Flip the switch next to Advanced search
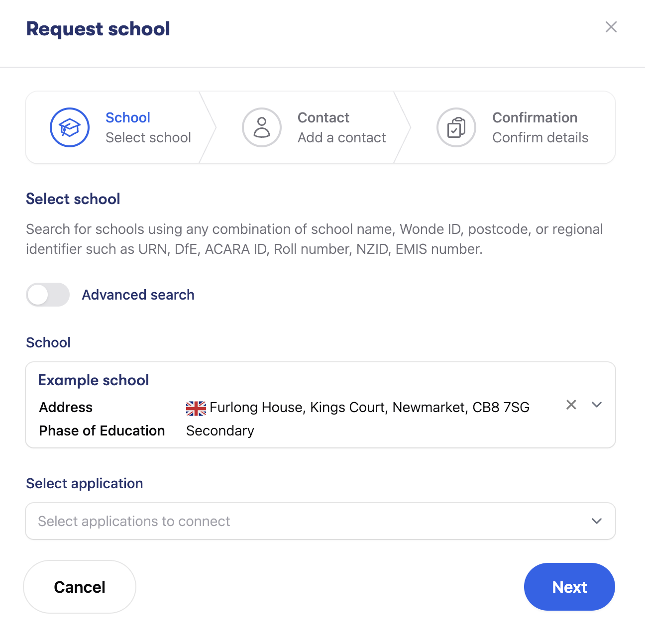The width and height of the screenshot is (645, 644). [47, 295]
